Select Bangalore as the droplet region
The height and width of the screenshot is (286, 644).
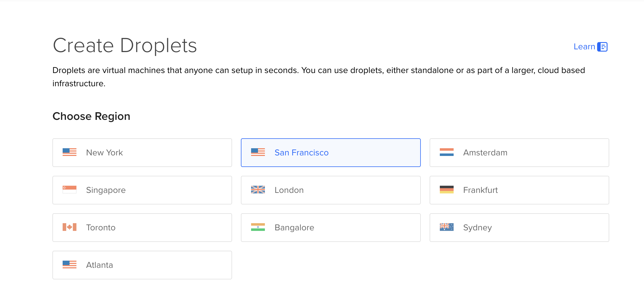coord(331,228)
